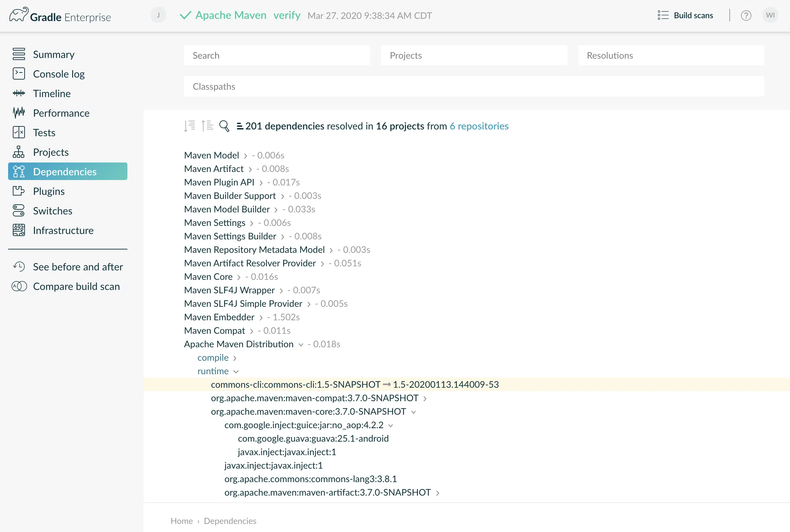Select the Dependencies menu item
This screenshot has height=532, width=790.
[67, 171]
